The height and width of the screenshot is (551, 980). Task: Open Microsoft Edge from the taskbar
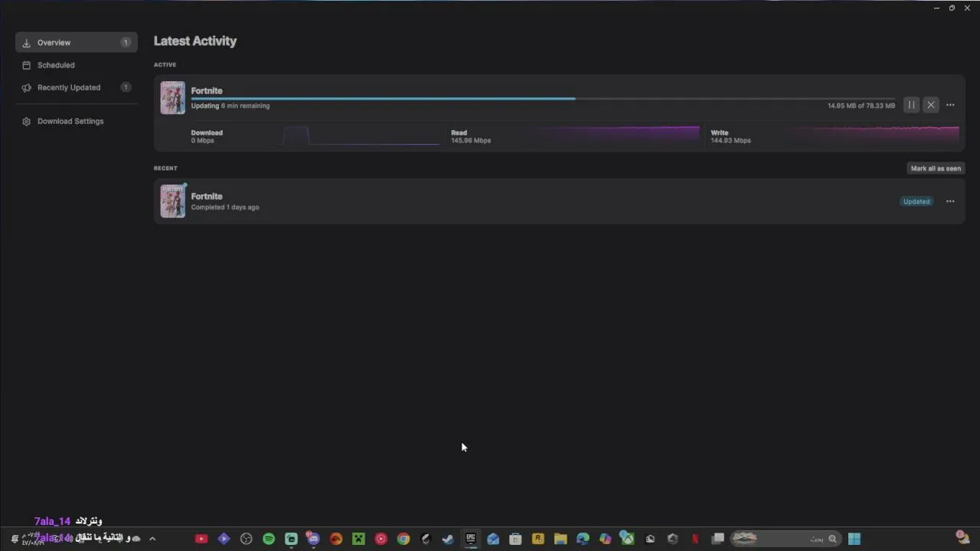(583, 539)
